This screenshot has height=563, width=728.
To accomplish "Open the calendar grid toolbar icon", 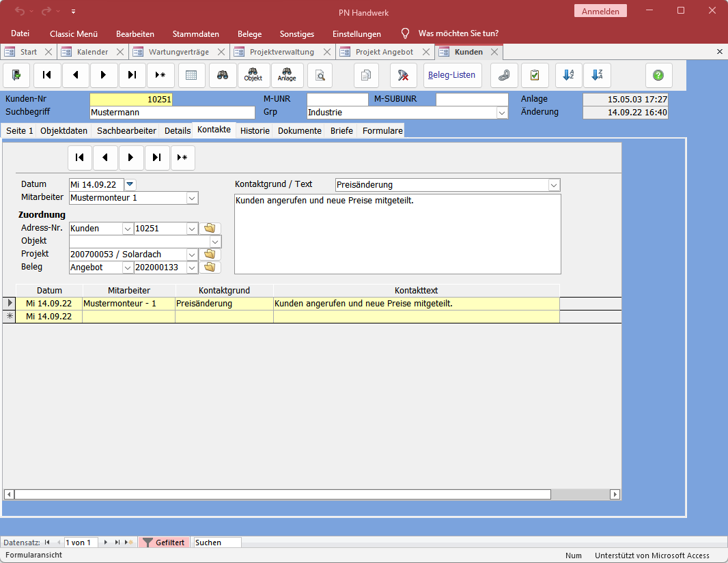I will (x=192, y=75).
